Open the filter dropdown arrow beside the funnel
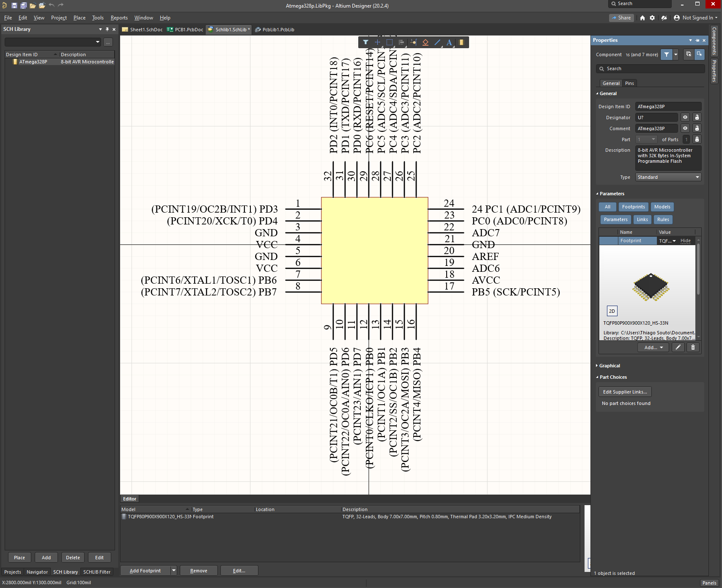 [x=676, y=55]
